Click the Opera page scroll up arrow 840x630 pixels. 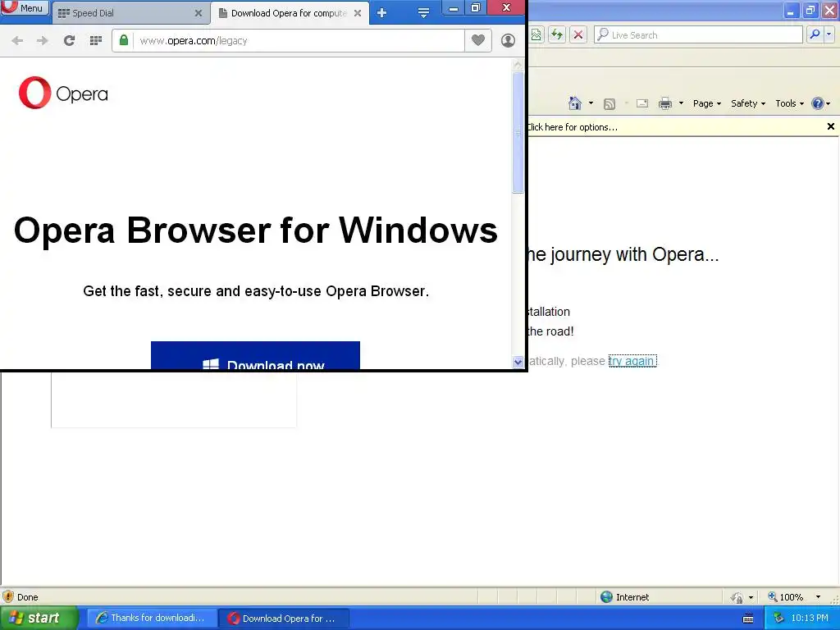point(518,66)
